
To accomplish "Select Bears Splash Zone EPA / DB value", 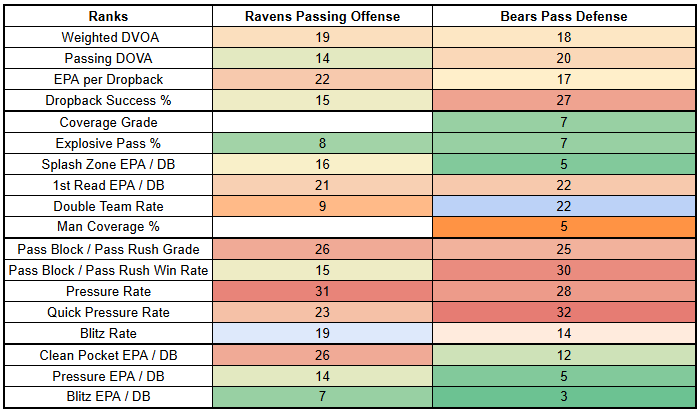I will tap(567, 164).
